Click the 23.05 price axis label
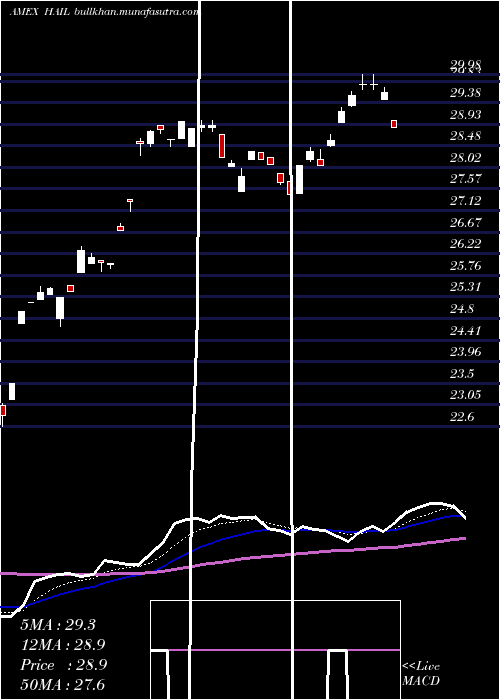The height and width of the screenshot is (700, 500). [x=466, y=395]
